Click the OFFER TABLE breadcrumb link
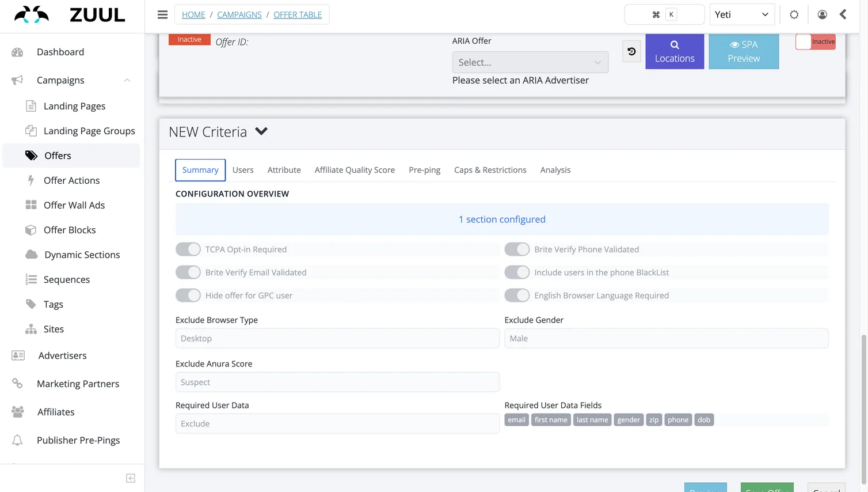The height and width of the screenshot is (492, 868). coord(298,14)
